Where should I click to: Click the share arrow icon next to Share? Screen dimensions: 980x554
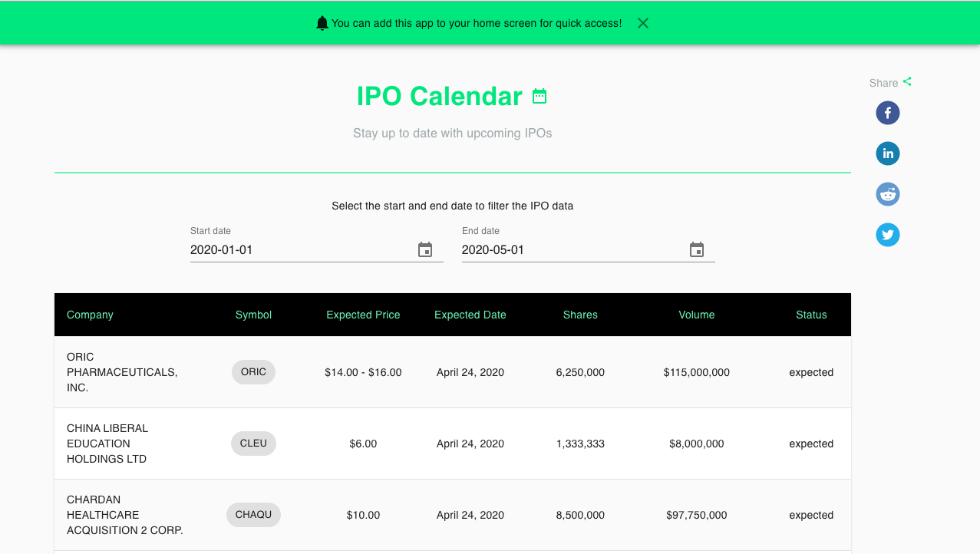(x=907, y=80)
